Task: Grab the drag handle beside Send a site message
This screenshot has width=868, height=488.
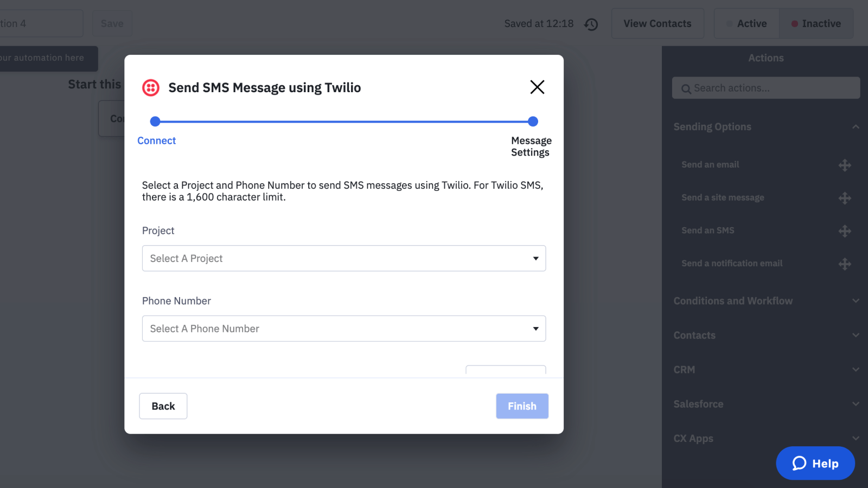Action: pos(844,198)
